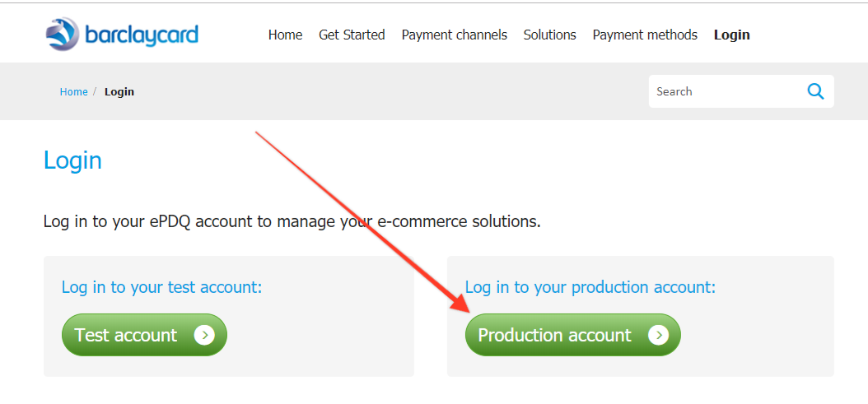The height and width of the screenshot is (404, 868).
Task: Open the Solutions menu item
Action: coord(549,35)
